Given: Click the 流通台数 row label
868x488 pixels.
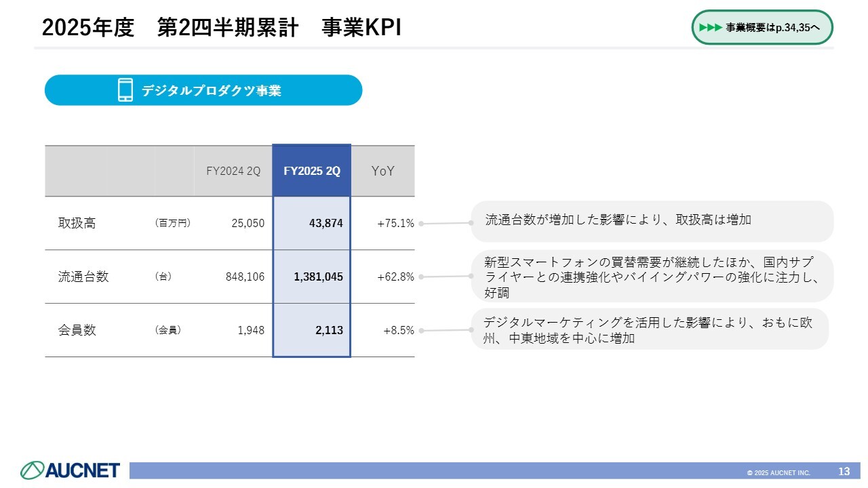Looking at the screenshot, I should click(x=83, y=277).
